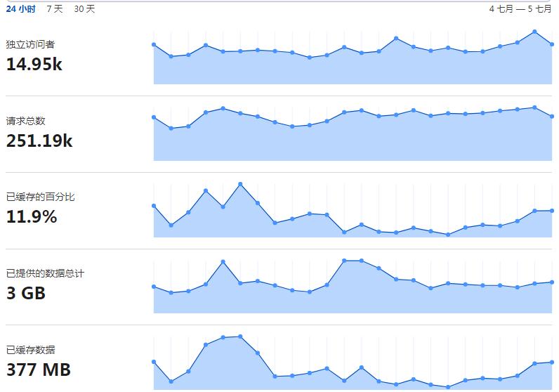Viewport: 559px width, 392px height.
Task: Click the highest peak point in 独立访问者 chart
Action: point(534,32)
